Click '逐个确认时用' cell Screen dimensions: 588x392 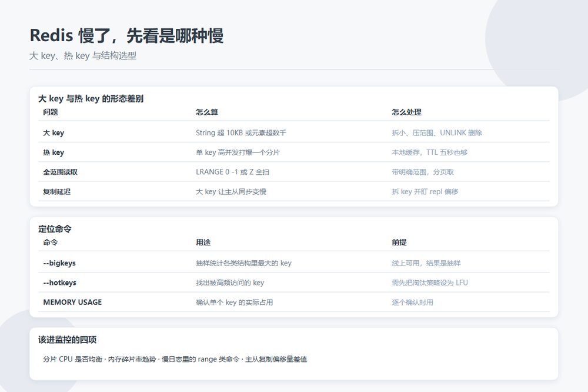pyautogui.click(x=413, y=303)
